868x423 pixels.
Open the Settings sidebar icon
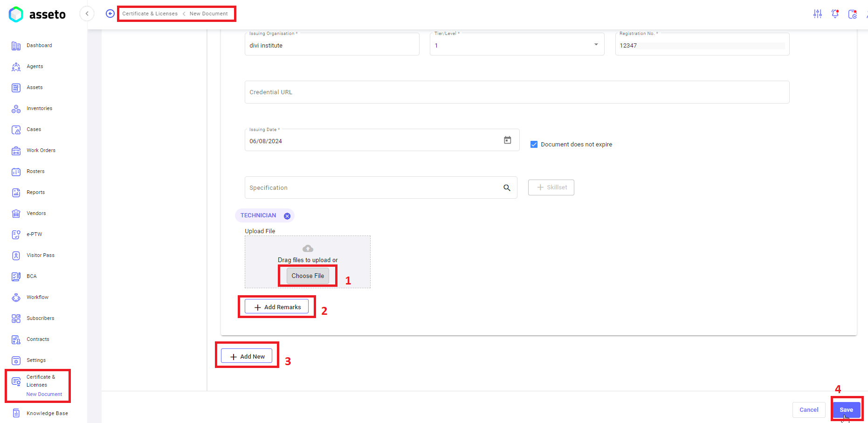tap(16, 361)
